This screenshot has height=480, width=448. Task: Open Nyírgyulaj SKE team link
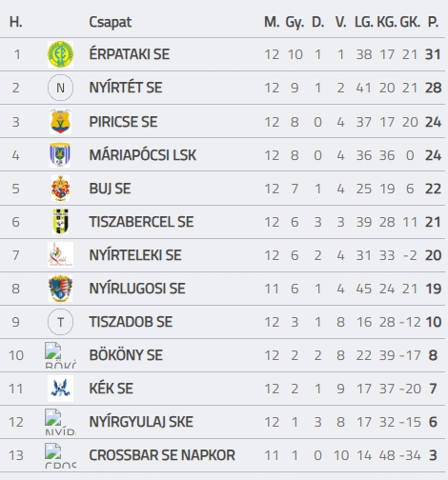click(x=141, y=422)
